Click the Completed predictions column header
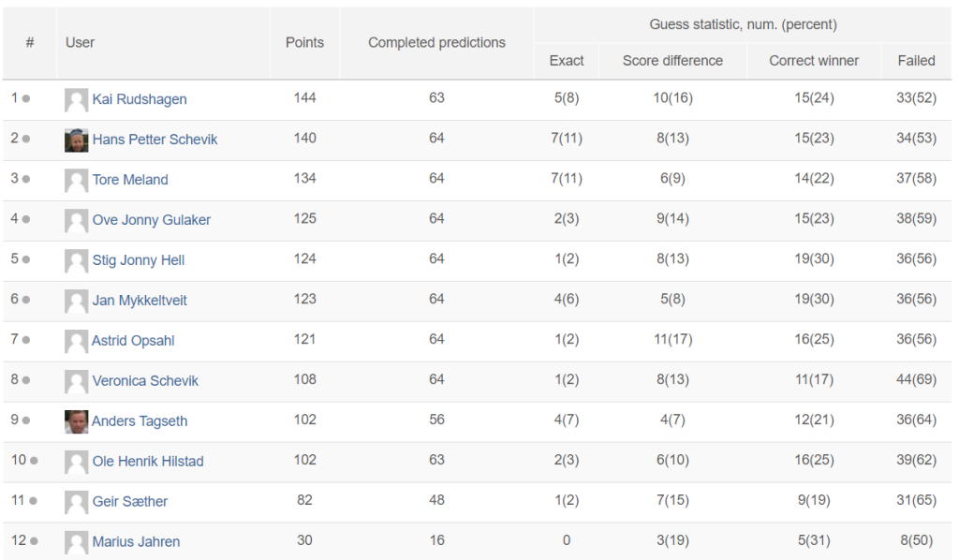 436,42
